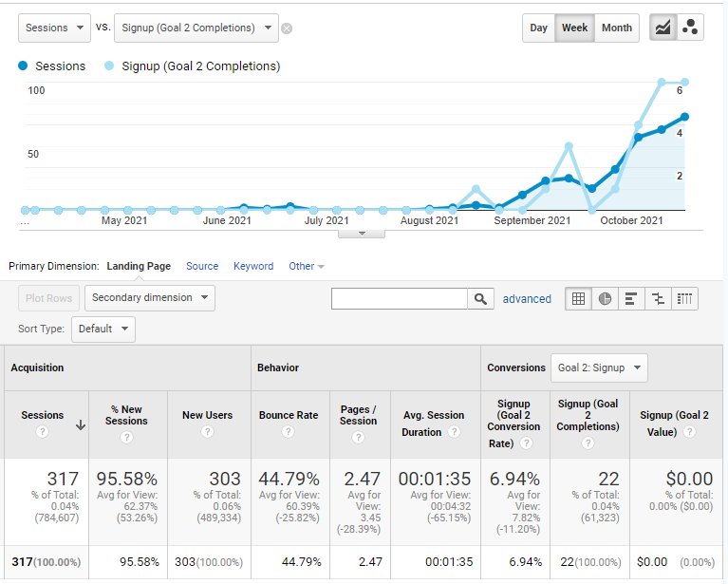The image size is (728, 584).
Task: Set chart granularity to Week
Action: point(575,28)
